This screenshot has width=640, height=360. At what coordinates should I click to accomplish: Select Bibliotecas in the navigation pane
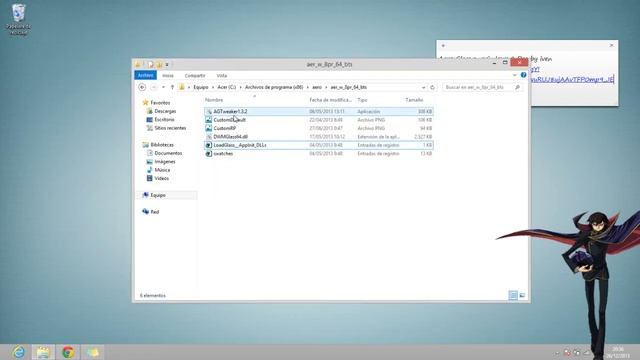(x=162, y=145)
